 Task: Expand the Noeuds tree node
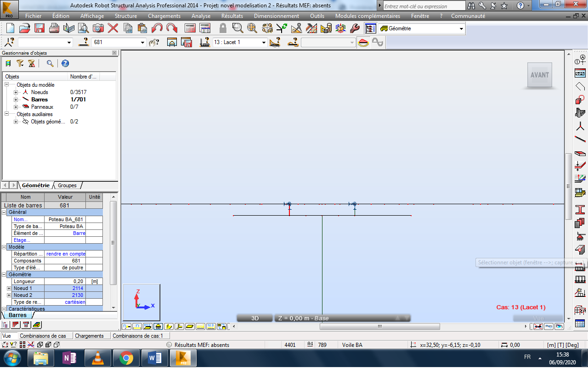pyautogui.click(x=16, y=92)
